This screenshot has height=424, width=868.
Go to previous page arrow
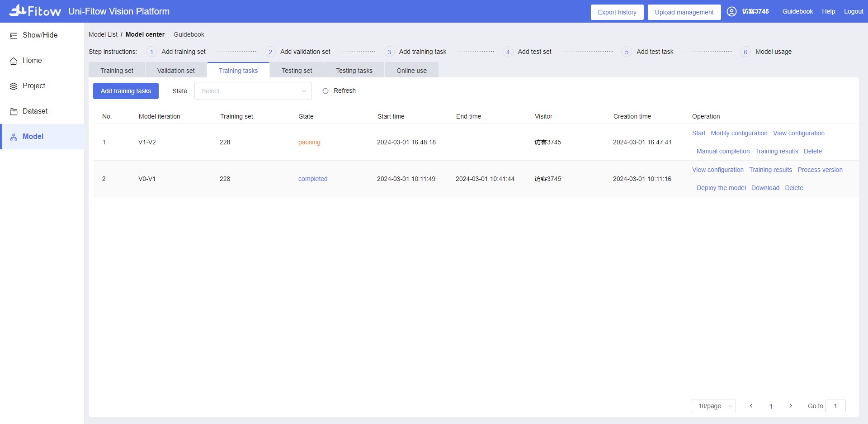(751, 406)
